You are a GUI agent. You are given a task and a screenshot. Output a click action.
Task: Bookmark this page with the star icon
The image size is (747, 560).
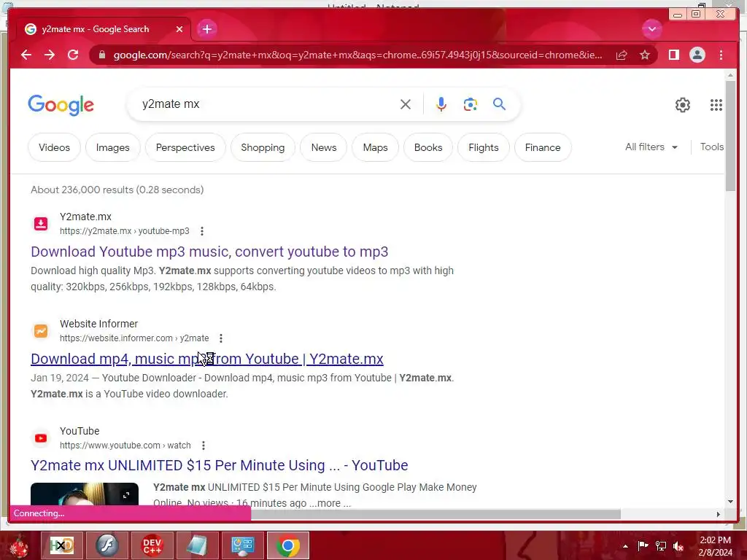point(645,55)
